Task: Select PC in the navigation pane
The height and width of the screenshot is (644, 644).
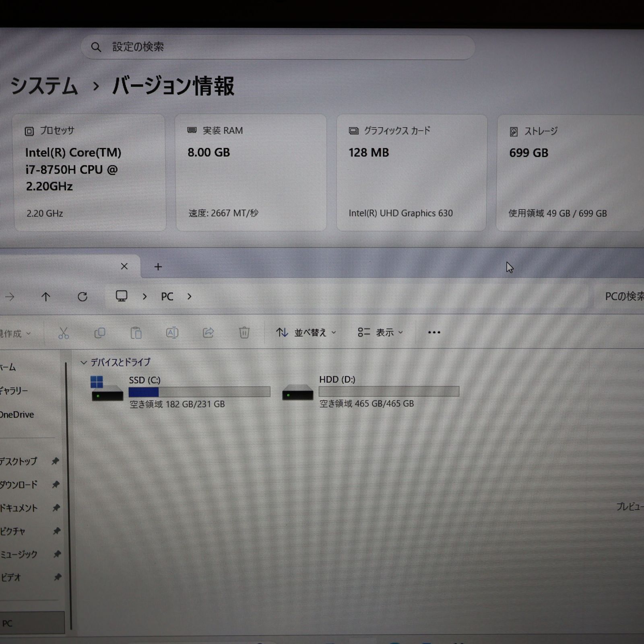Action: (32, 623)
